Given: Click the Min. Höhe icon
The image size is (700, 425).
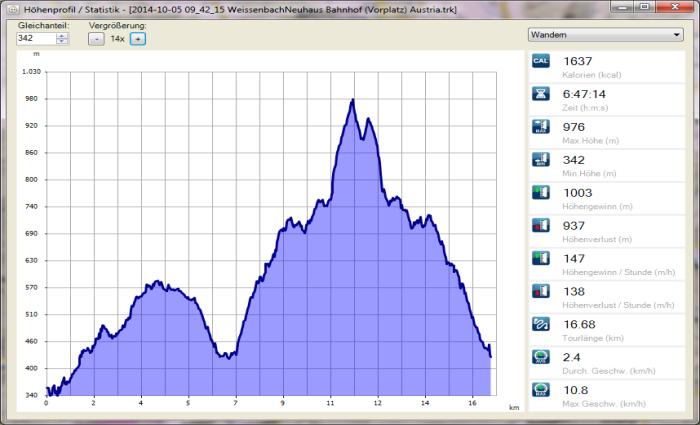Looking at the screenshot, I should tap(541, 160).
